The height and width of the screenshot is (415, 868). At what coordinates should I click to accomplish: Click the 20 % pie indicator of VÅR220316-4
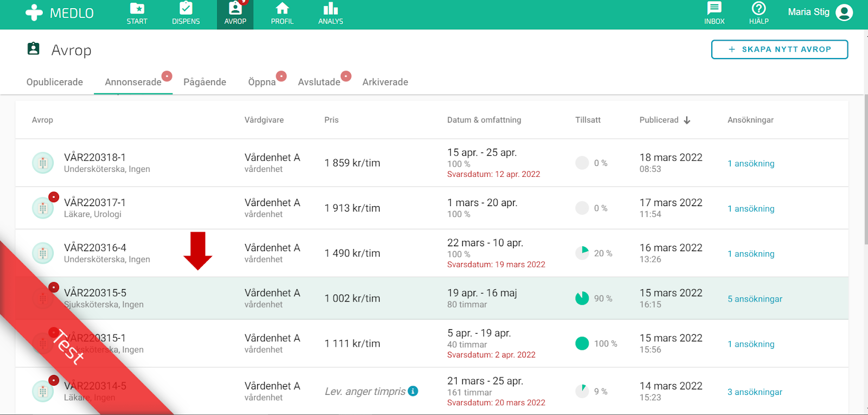(x=582, y=253)
